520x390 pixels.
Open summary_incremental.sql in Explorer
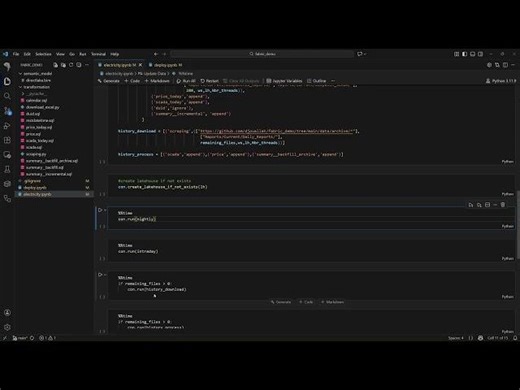(48, 174)
